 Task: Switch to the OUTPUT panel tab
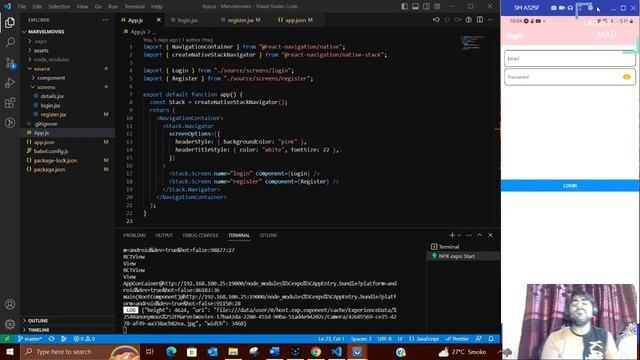pyautogui.click(x=164, y=235)
